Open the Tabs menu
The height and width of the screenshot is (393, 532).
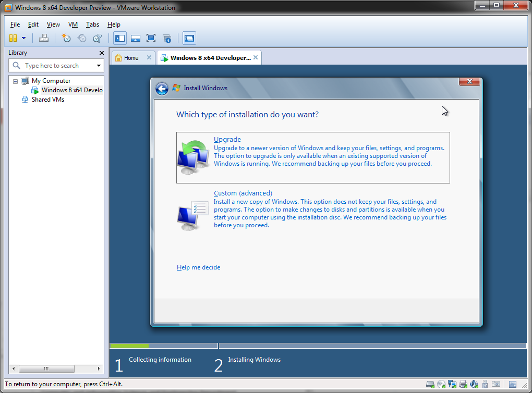(92, 24)
